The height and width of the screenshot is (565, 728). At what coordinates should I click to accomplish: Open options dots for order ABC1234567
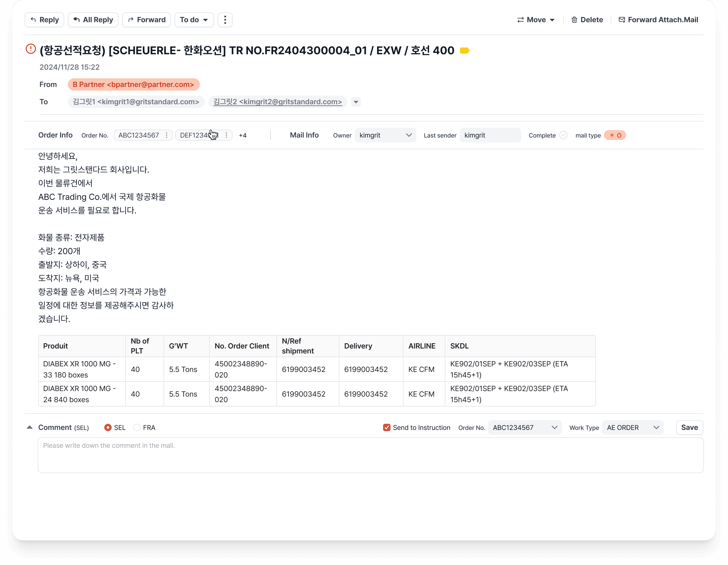tap(166, 135)
